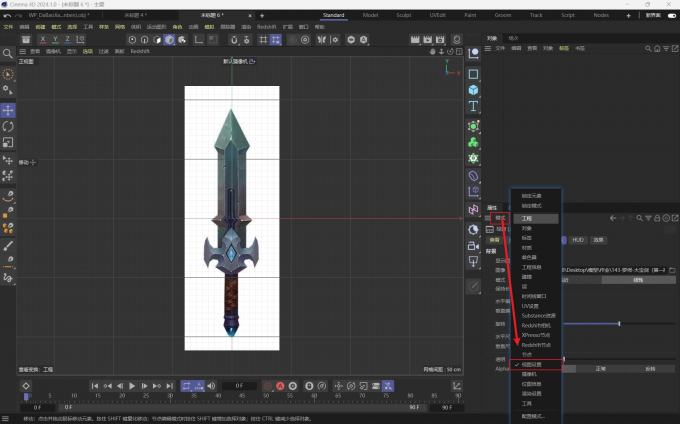Open Attribute Manager filter funnel
Viewport: 680px width, 424px height.
tap(648, 218)
